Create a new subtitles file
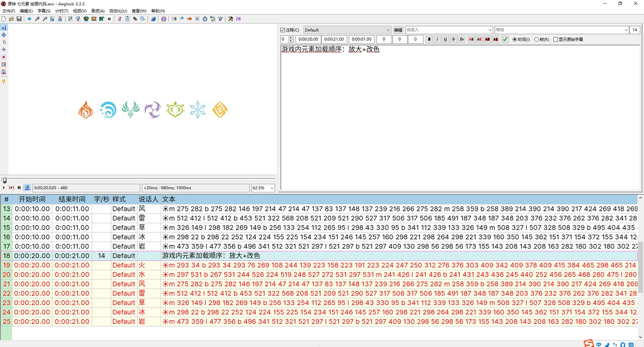 pyautogui.click(x=4, y=19)
